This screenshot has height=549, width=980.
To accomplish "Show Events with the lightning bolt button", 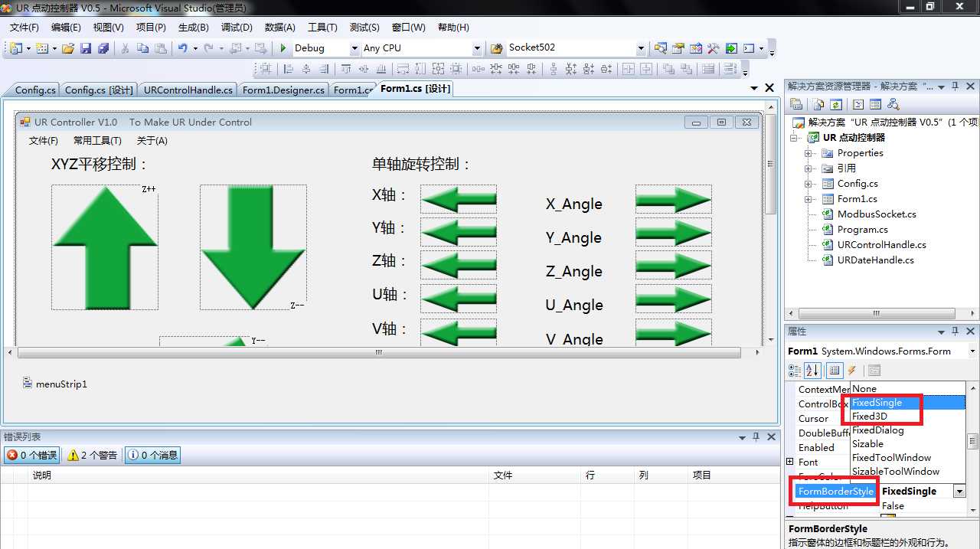I will pyautogui.click(x=851, y=371).
